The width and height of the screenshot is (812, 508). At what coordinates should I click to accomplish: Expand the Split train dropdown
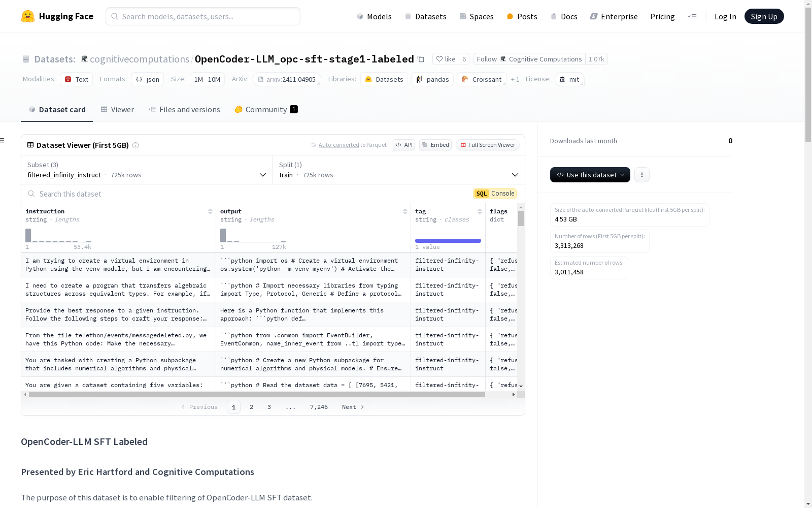pyautogui.click(x=399, y=170)
